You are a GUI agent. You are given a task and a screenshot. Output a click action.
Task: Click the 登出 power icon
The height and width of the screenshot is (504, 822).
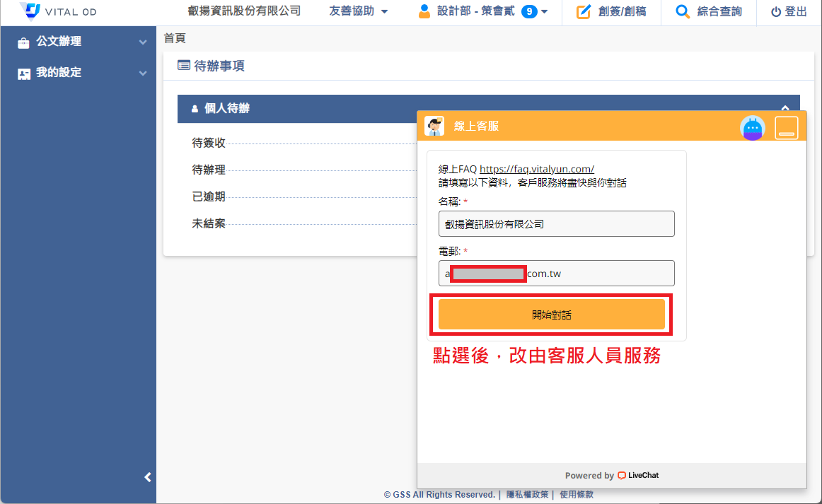776,12
